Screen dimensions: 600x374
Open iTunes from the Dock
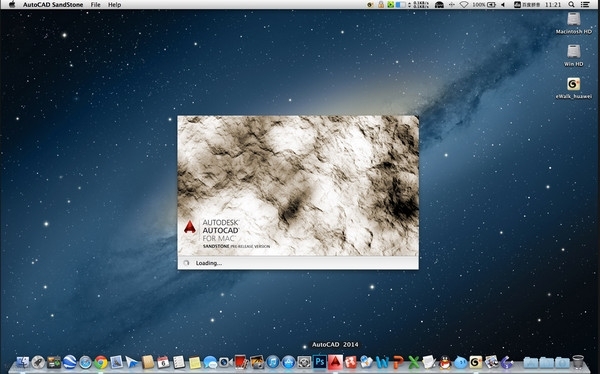coord(273,362)
